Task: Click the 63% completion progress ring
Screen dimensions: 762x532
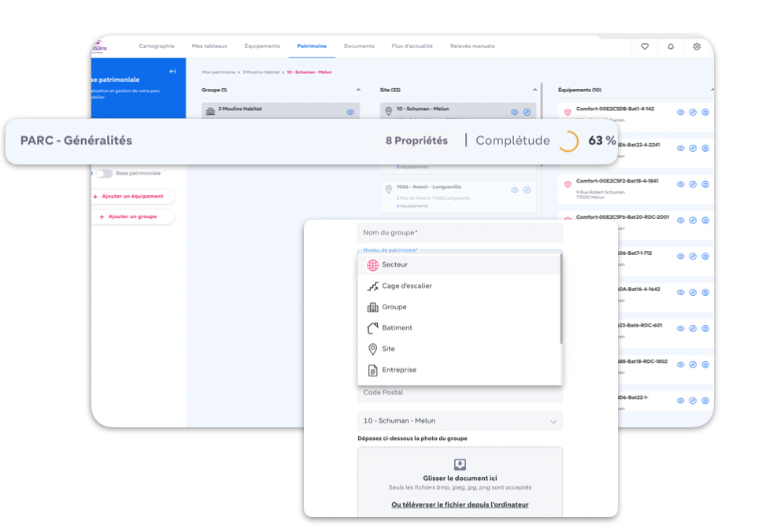Action: click(x=568, y=142)
